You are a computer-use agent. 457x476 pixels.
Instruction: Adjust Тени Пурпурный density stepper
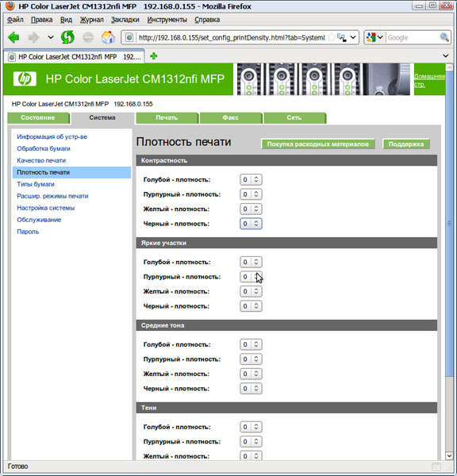(251, 441)
